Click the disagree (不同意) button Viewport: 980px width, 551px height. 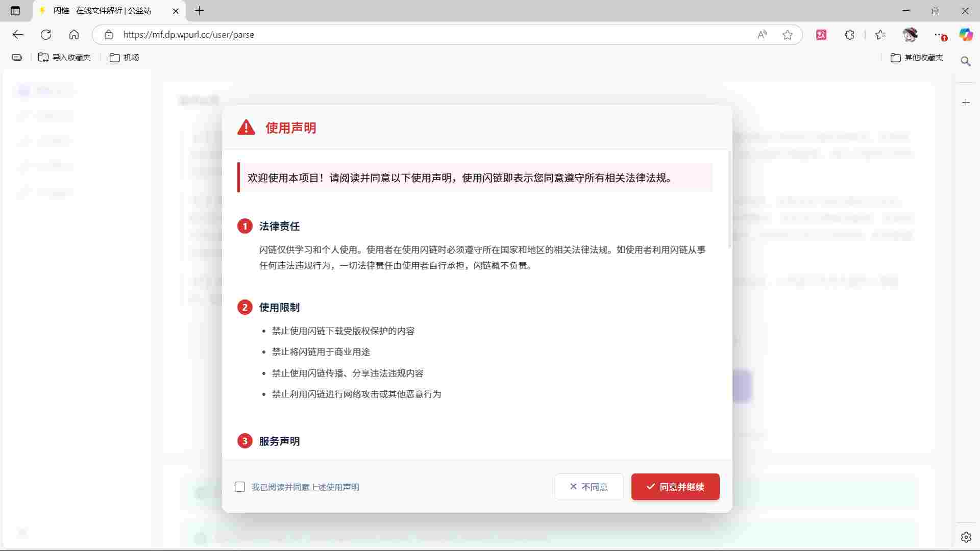click(x=589, y=487)
